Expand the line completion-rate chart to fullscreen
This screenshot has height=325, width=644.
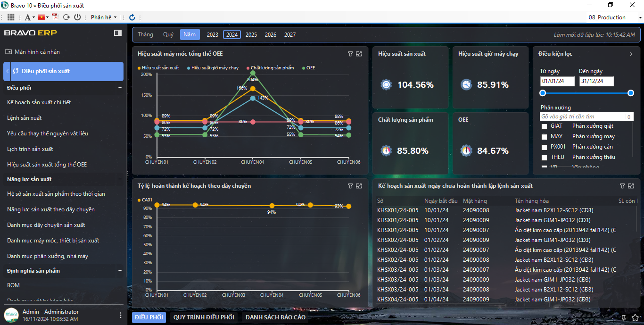tap(359, 186)
